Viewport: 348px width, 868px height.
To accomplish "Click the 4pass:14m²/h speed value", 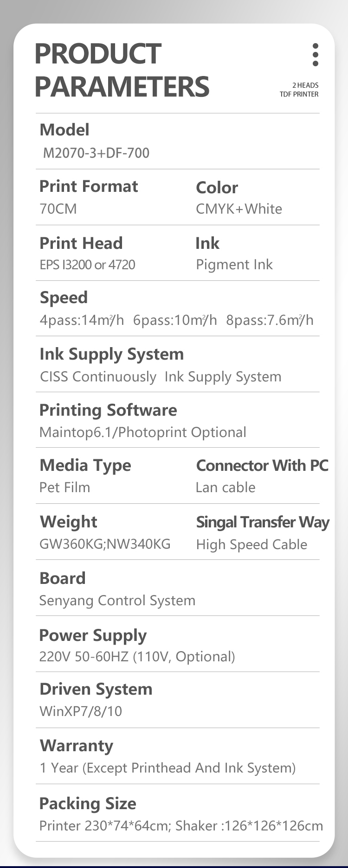I will point(82,320).
